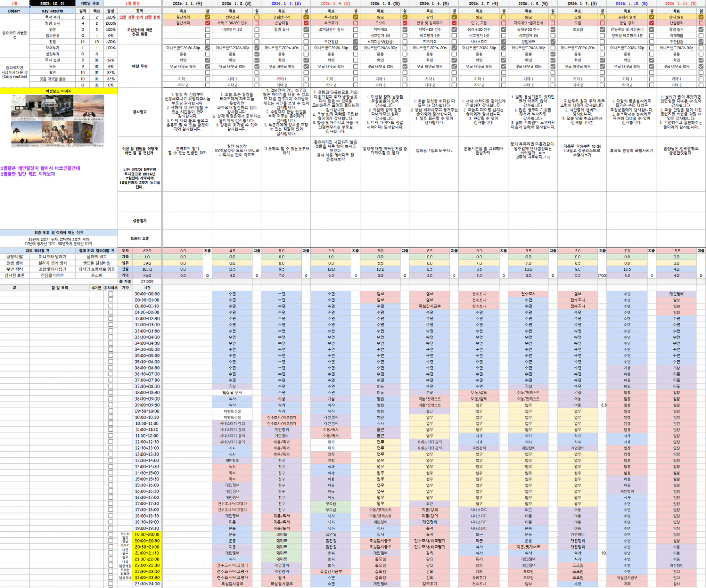Select the '이번달 목표' header cell
This screenshot has width=706, height=588.
click(x=90, y=3)
